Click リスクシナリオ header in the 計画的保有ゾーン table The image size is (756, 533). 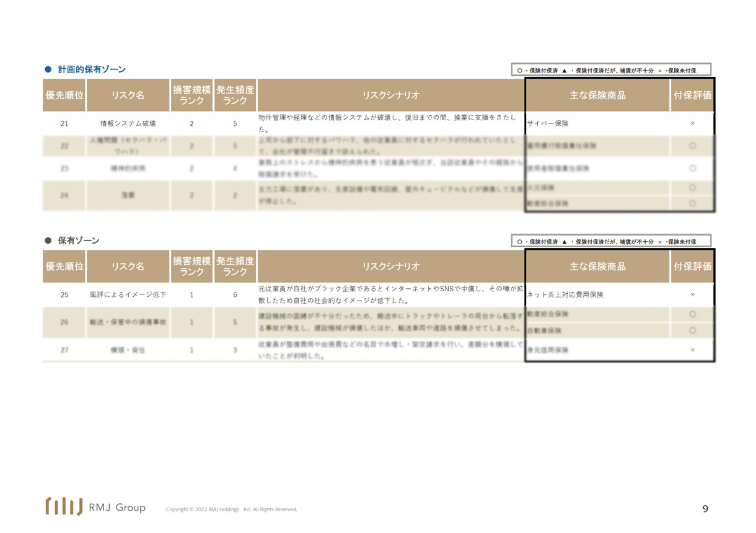[390, 95]
